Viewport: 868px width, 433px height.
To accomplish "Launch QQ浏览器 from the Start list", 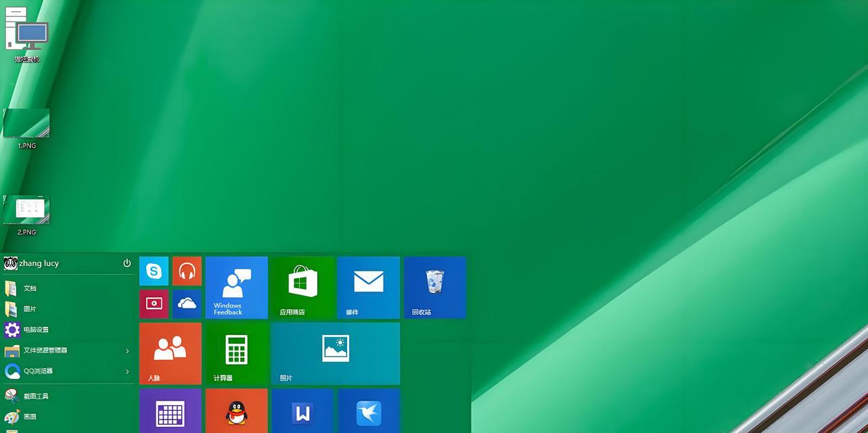I will coord(68,371).
